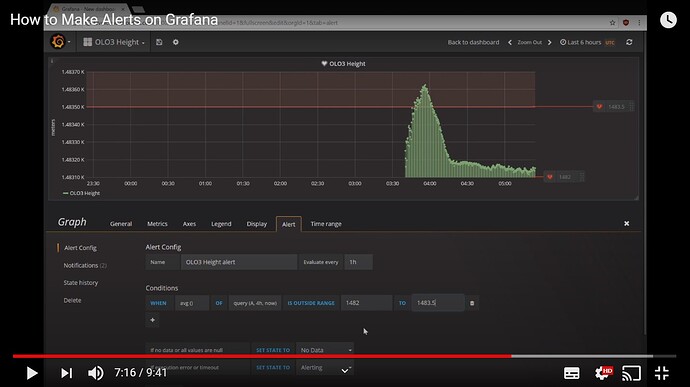Open the browser three-dot menu

(x=639, y=22)
